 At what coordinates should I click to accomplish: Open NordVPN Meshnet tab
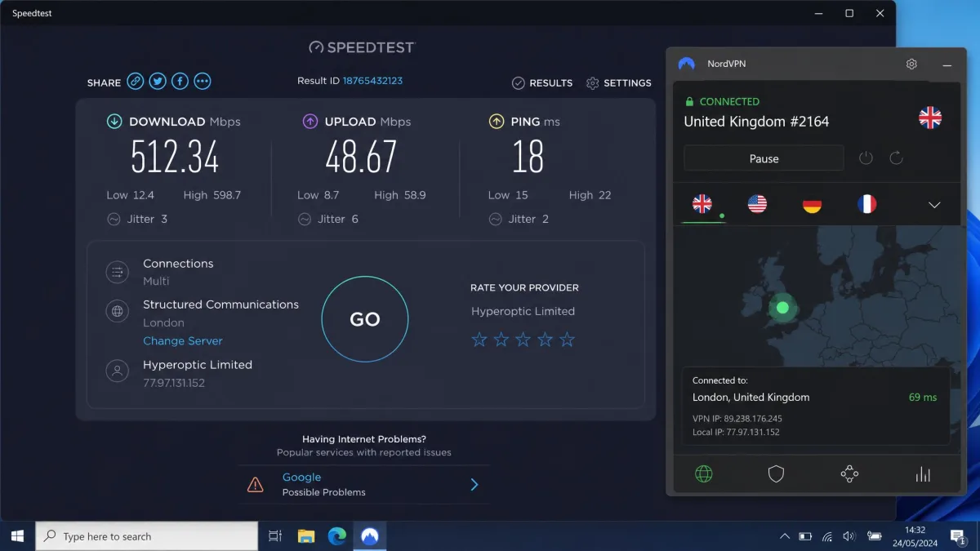click(849, 474)
